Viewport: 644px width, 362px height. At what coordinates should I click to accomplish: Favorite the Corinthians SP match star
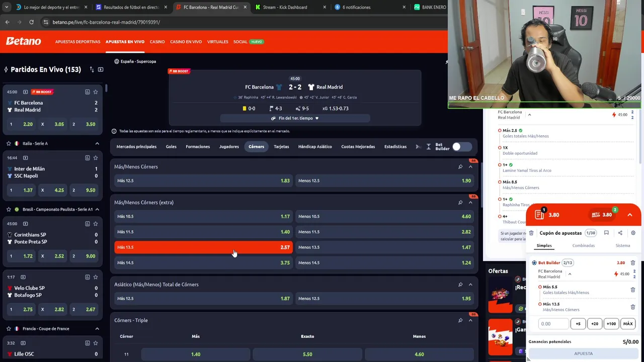coord(96,224)
